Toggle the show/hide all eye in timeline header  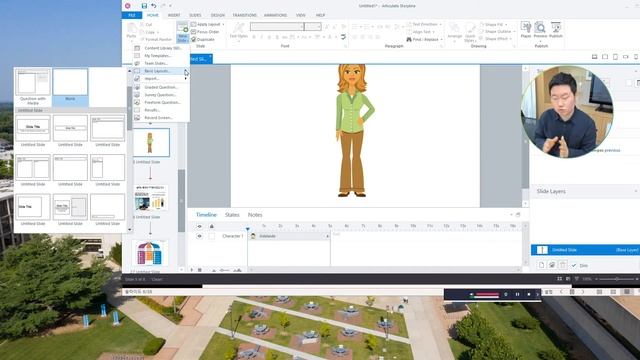pos(199,226)
